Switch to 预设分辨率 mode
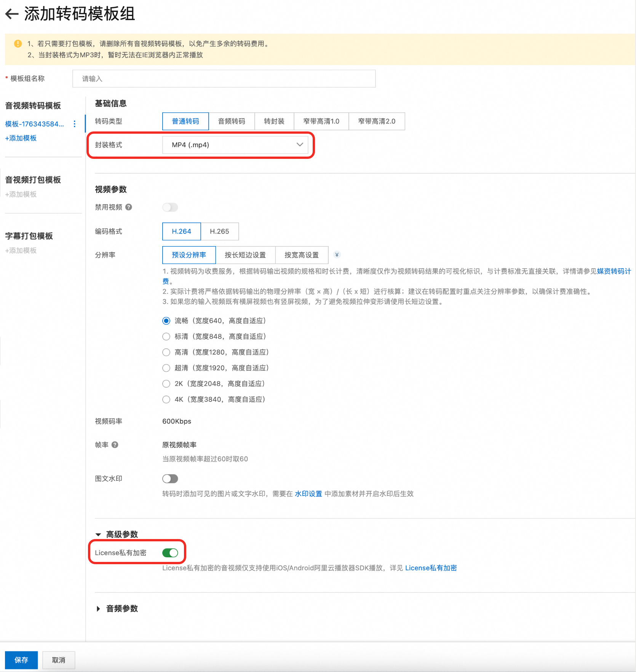 coord(189,255)
